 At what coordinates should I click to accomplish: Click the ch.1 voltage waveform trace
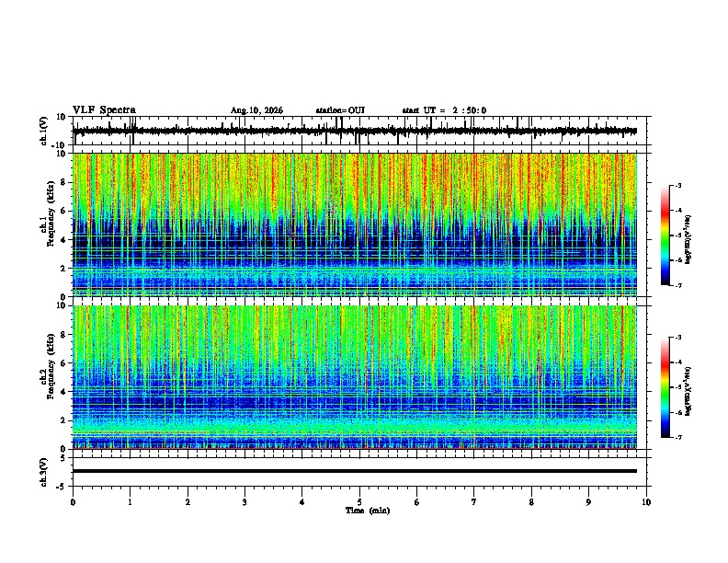pyautogui.click(x=354, y=131)
